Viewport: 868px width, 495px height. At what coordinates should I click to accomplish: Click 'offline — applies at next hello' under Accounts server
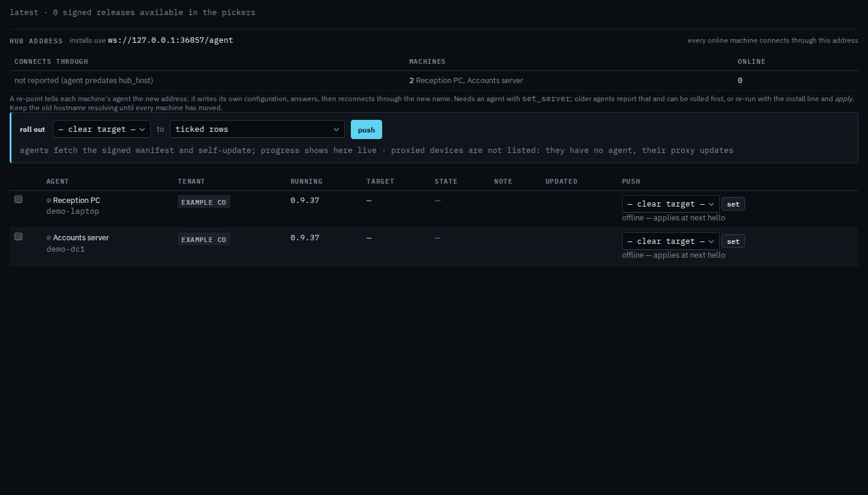(x=674, y=255)
